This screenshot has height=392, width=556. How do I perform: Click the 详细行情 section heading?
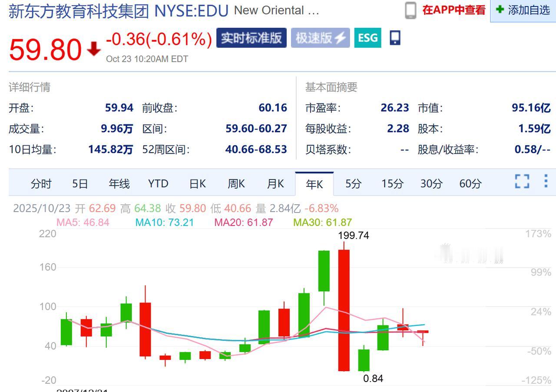pos(30,87)
